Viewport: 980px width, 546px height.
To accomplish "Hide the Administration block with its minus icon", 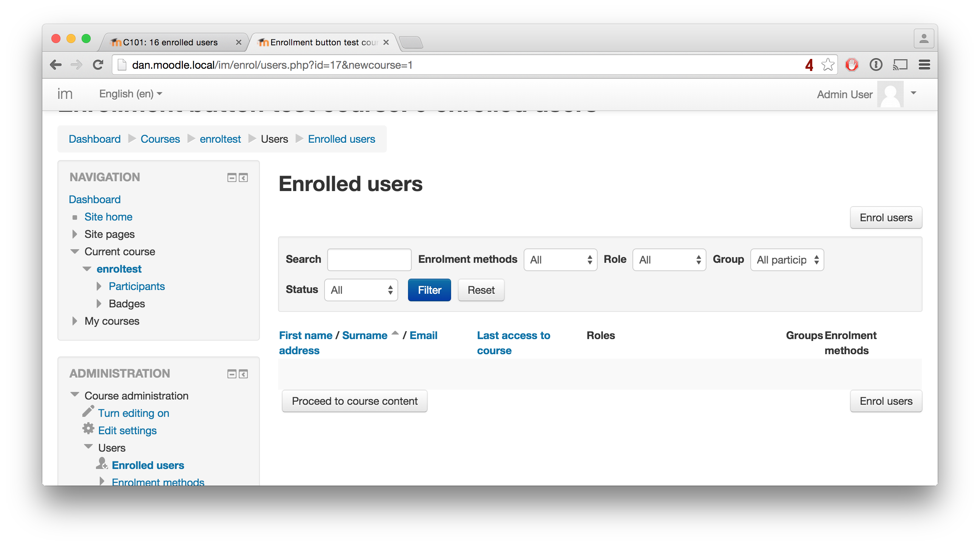I will (232, 374).
